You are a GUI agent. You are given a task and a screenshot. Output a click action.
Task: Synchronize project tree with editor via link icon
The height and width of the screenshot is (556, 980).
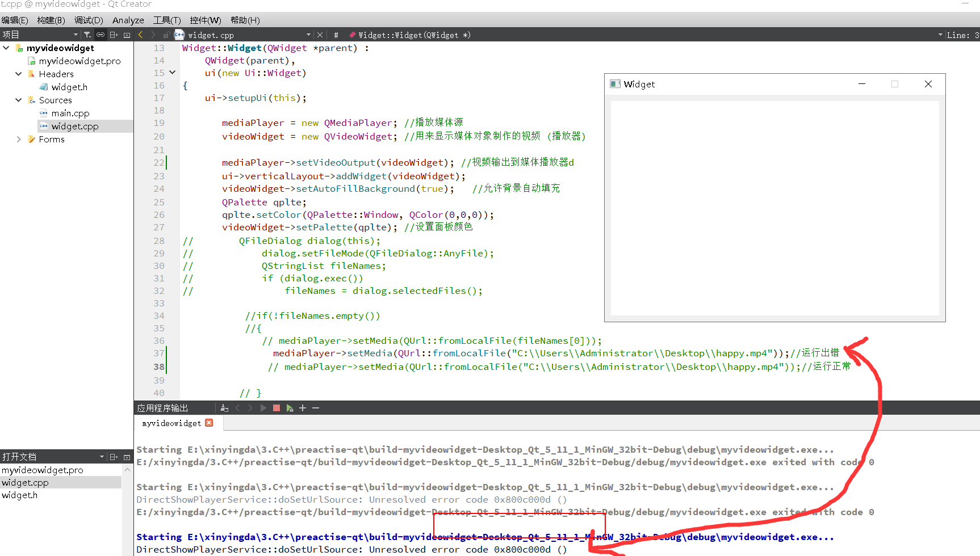[100, 34]
